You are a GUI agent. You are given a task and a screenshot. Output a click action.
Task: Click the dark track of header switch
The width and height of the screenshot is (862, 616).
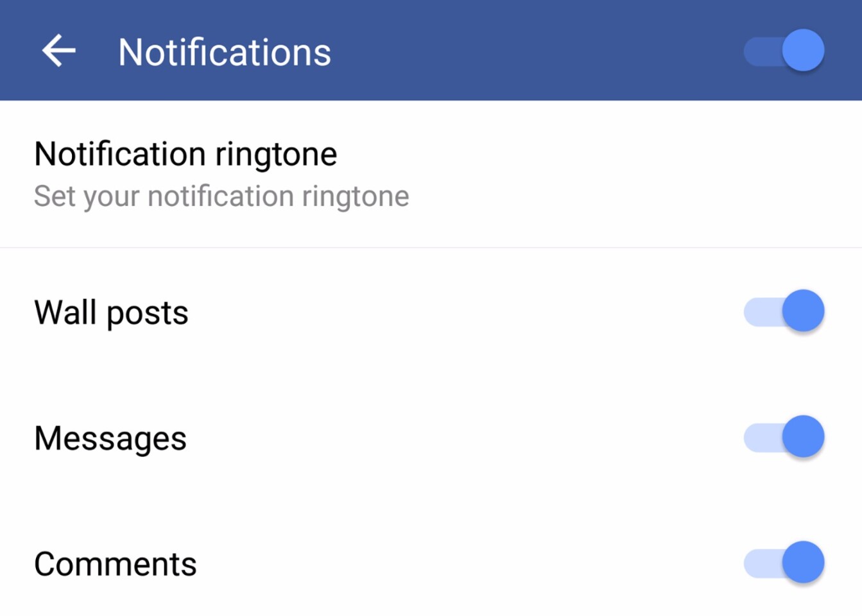(x=761, y=51)
